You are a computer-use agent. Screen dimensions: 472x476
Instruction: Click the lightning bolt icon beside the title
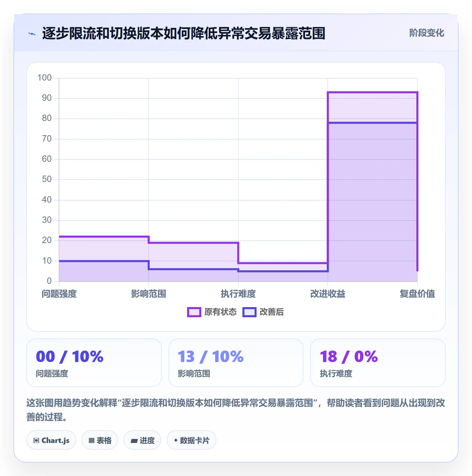pos(32,34)
